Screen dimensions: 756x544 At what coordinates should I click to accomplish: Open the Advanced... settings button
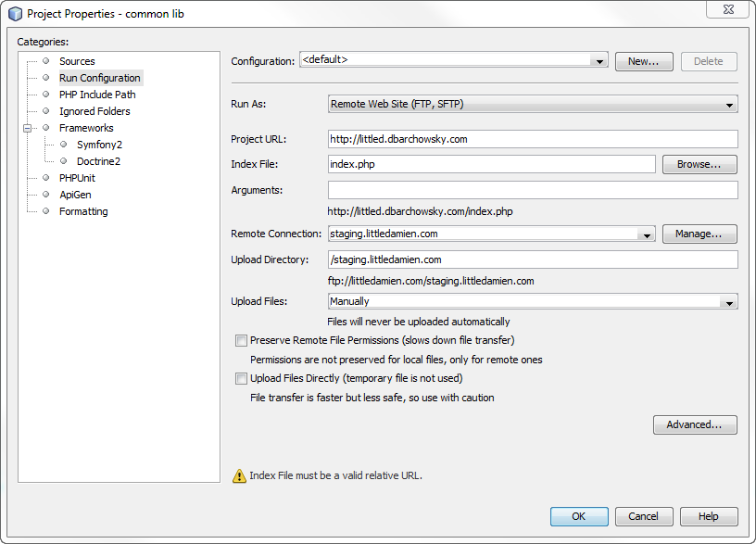694,424
